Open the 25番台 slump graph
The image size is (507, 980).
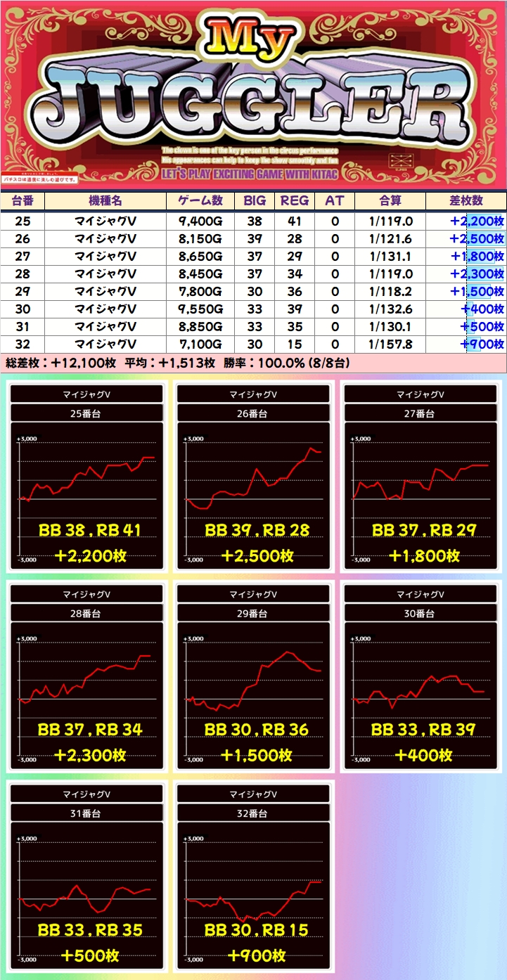click(x=87, y=477)
